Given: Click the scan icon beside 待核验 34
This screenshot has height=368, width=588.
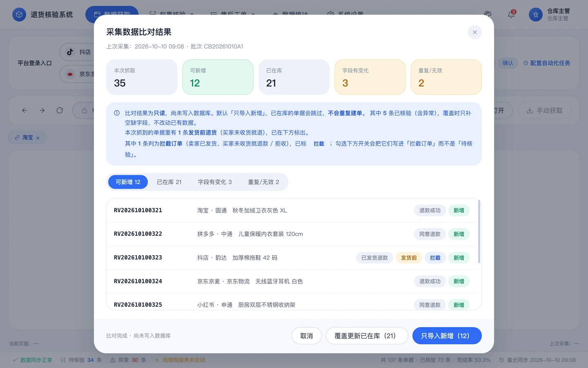Looking at the screenshot, I should pyautogui.click(x=63, y=360).
